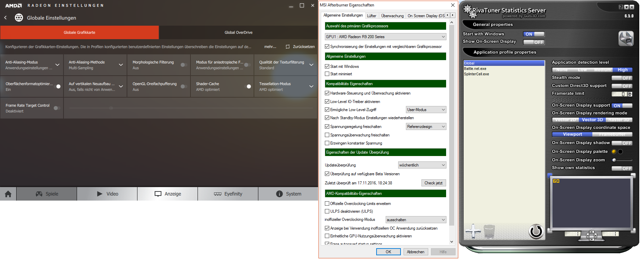Expand Tessellation-Modus dropdown

click(x=311, y=86)
